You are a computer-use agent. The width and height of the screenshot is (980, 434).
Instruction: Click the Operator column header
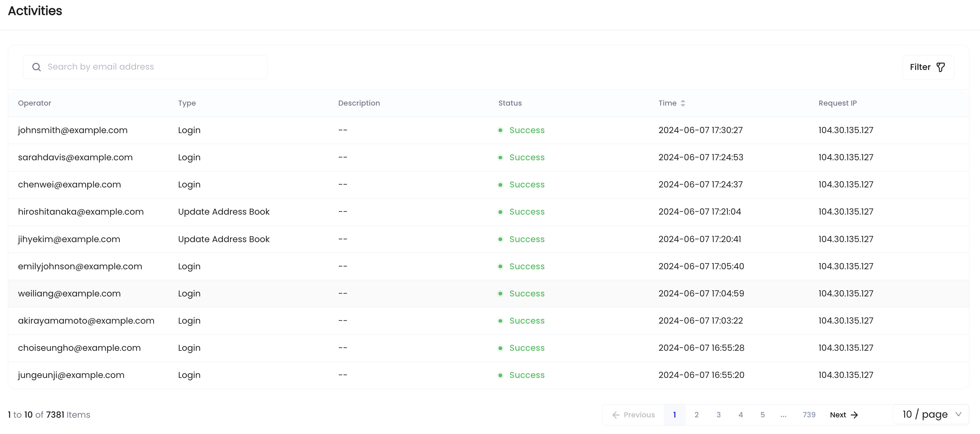pyautogui.click(x=35, y=103)
